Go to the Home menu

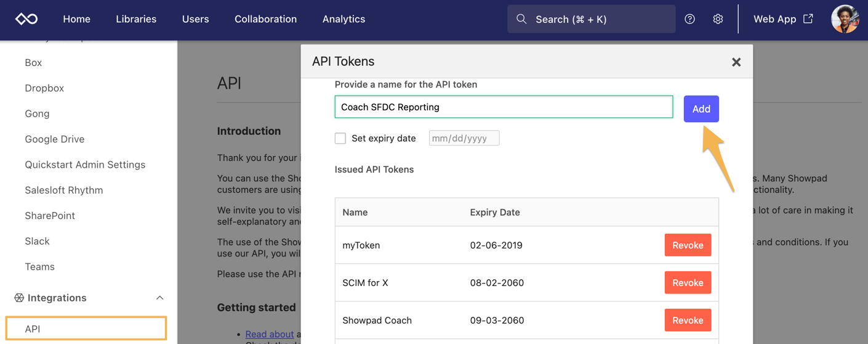tap(76, 19)
